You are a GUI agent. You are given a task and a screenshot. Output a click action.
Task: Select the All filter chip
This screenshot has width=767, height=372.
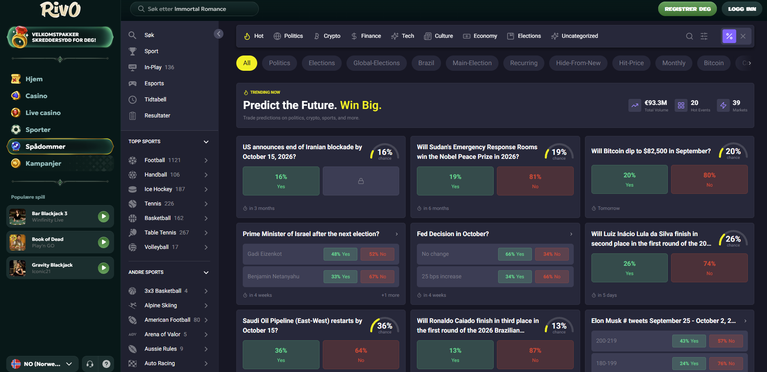tap(247, 63)
